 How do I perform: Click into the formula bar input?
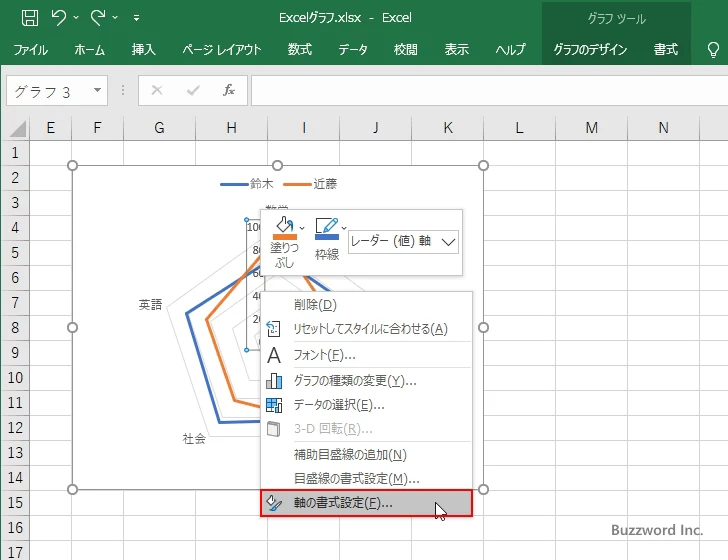tap(489, 91)
